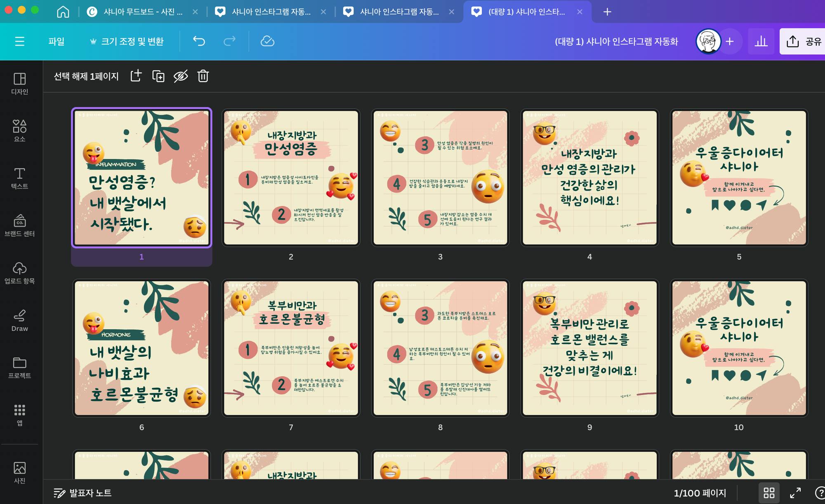
Task: Switch to third 샤니아 인스타그램 자동 tab
Action: point(399,12)
